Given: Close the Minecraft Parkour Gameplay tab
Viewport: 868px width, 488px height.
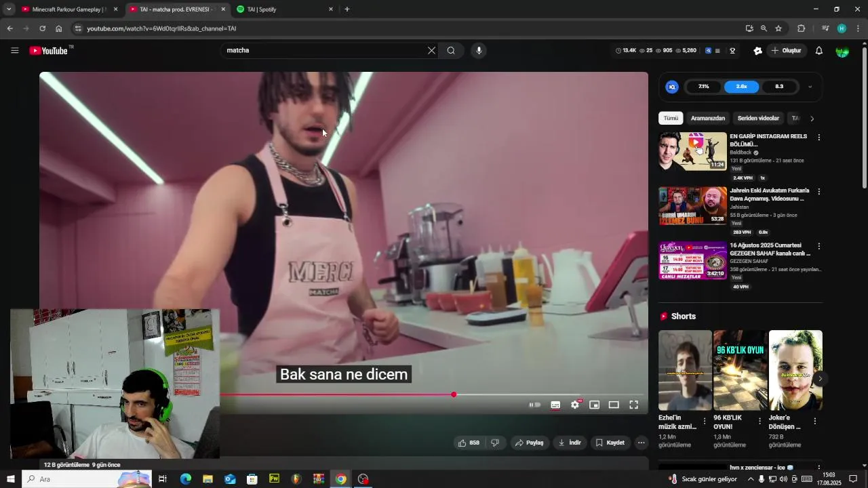Looking at the screenshot, I should 115,9.
